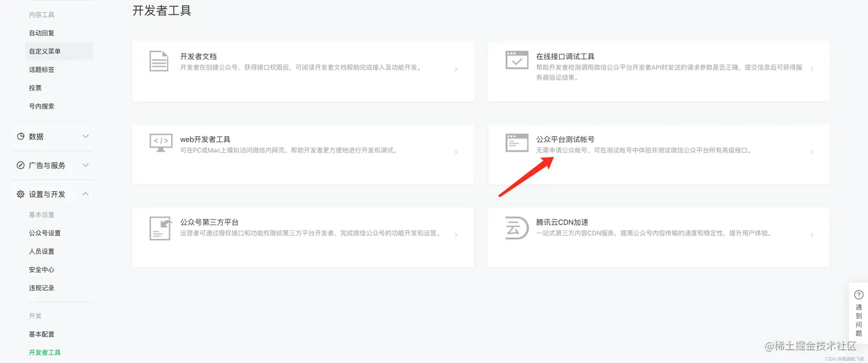The image size is (868, 363).
Task: Click the 开发者文档 card description text
Action: (x=302, y=68)
